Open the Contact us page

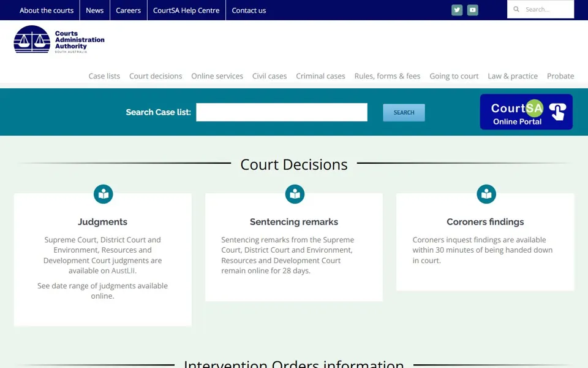249,10
